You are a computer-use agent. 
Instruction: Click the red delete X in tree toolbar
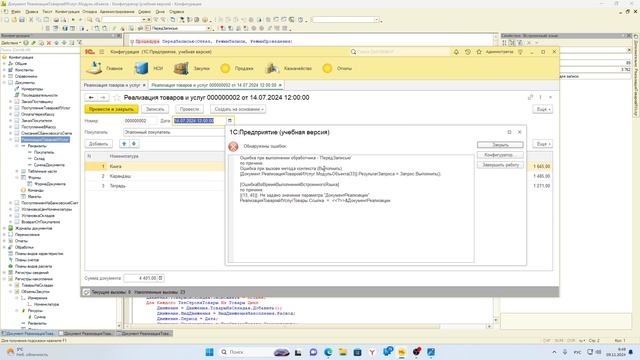click(49, 42)
